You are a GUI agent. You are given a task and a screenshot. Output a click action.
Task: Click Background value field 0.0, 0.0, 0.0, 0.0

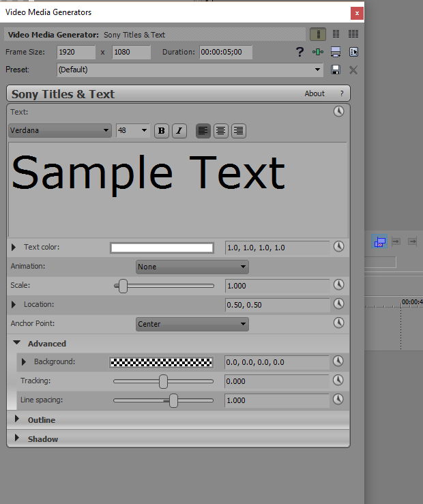click(277, 362)
